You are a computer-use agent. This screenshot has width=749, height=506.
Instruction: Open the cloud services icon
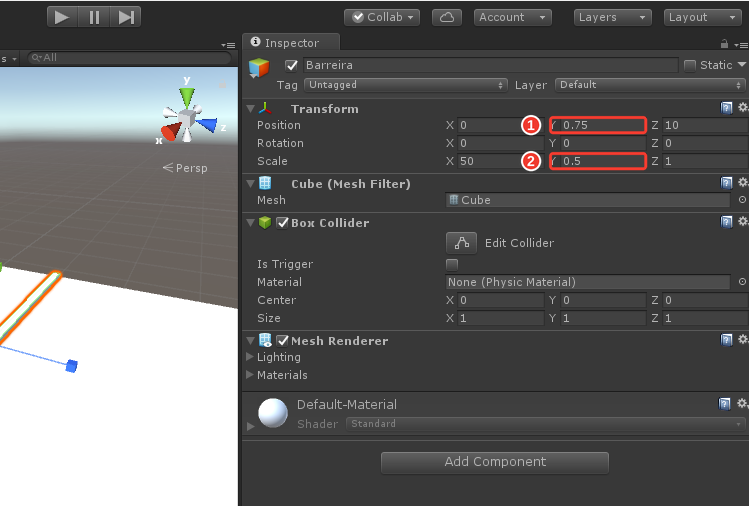tap(447, 18)
